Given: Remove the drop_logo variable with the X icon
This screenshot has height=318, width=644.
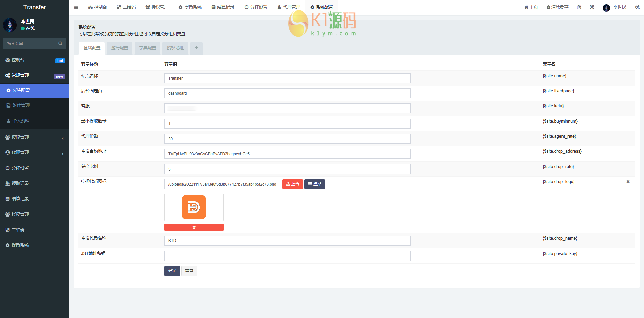Looking at the screenshot, I should (x=628, y=182).
